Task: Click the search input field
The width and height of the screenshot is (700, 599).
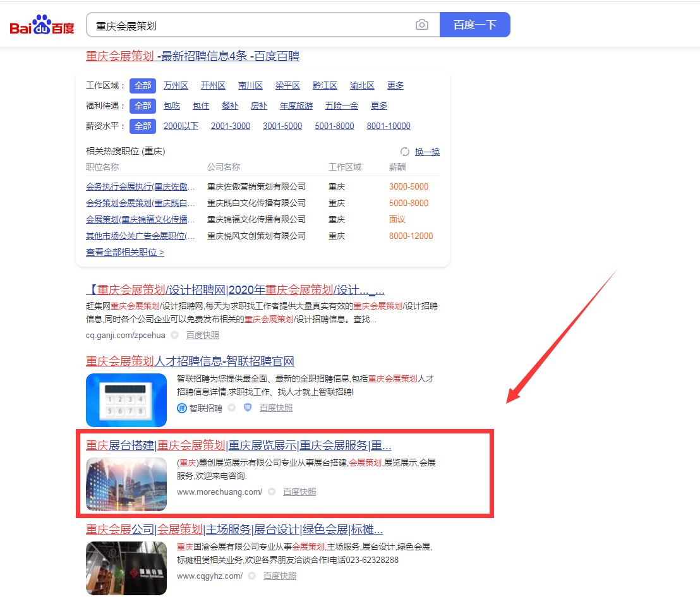Action: click(x=253, y=25)
